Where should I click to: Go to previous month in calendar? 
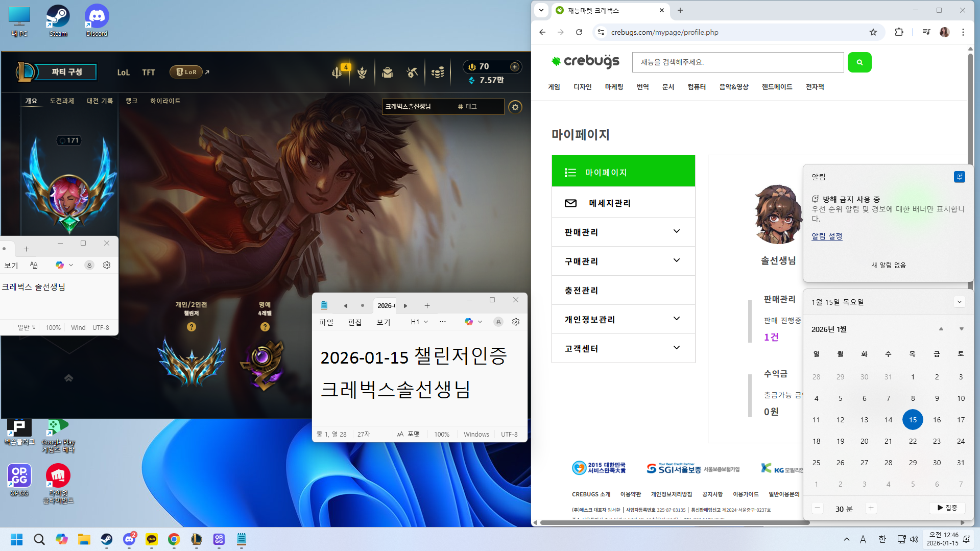pos(941,329)
